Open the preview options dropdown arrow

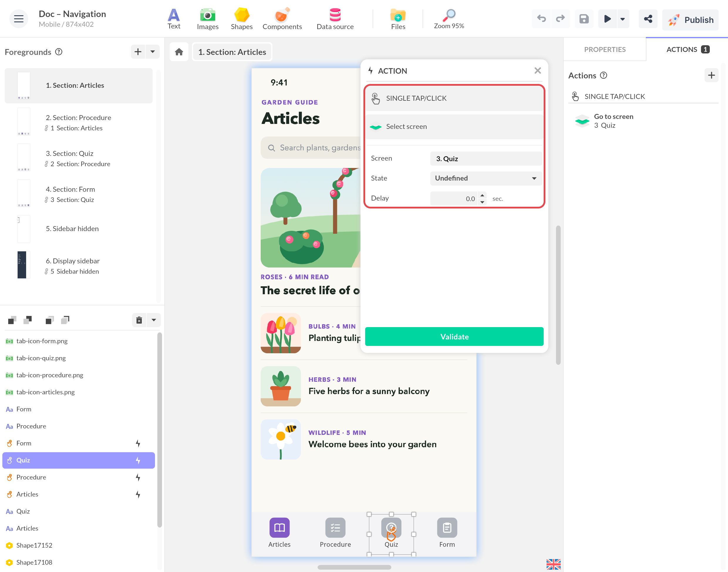click(623, 19)
